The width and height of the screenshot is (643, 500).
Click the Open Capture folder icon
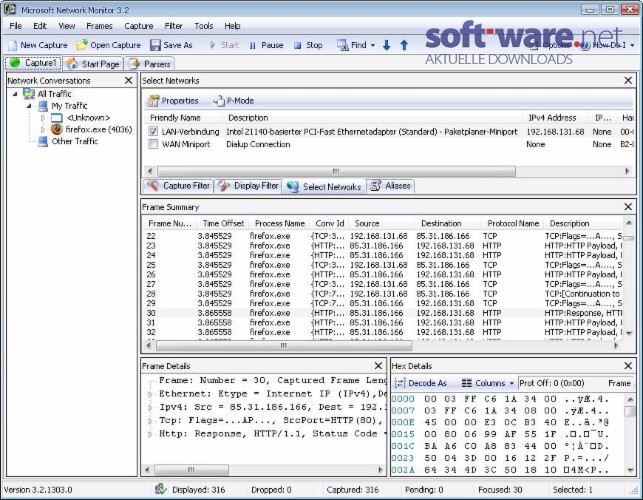(82, 45)
